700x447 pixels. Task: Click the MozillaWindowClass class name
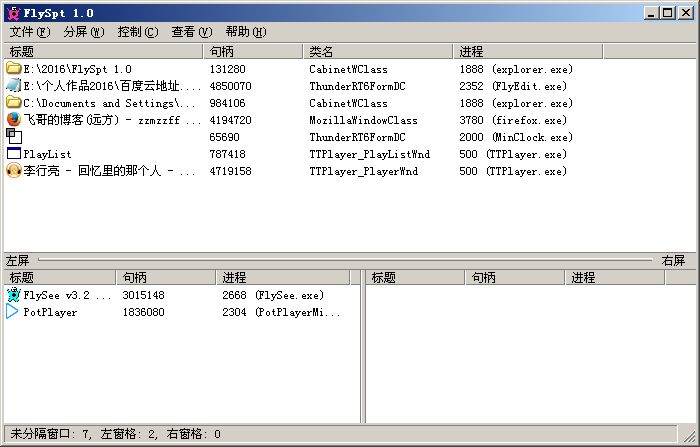pyautogui.click(x=363, y=120)
